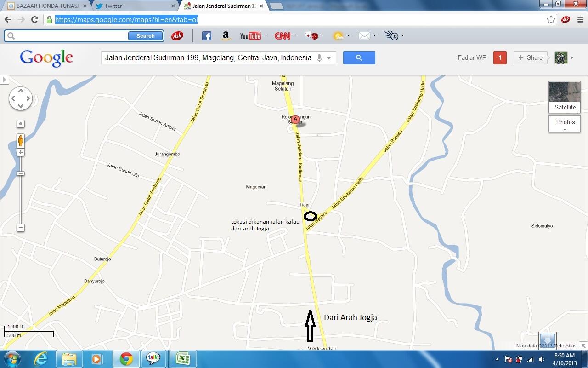Go back to the previous browser page

click(x=8, y=19)
